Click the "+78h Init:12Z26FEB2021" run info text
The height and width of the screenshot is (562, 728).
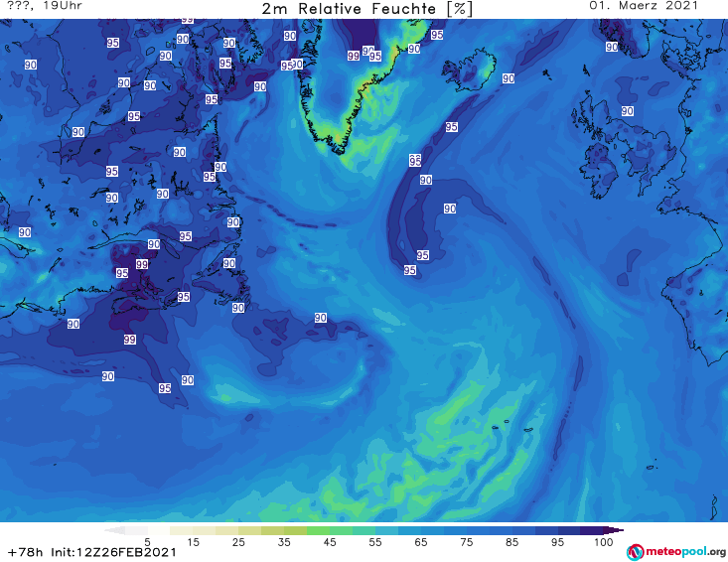[92, 552]
